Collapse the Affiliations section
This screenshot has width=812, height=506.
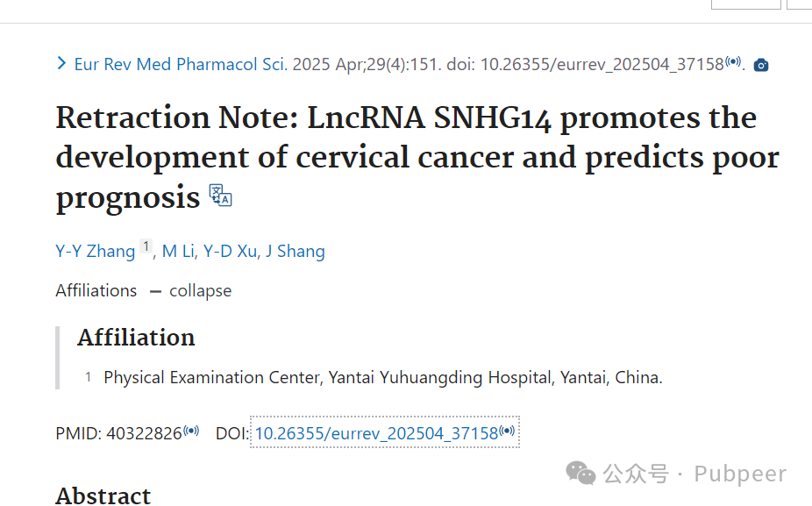[190, 291]
